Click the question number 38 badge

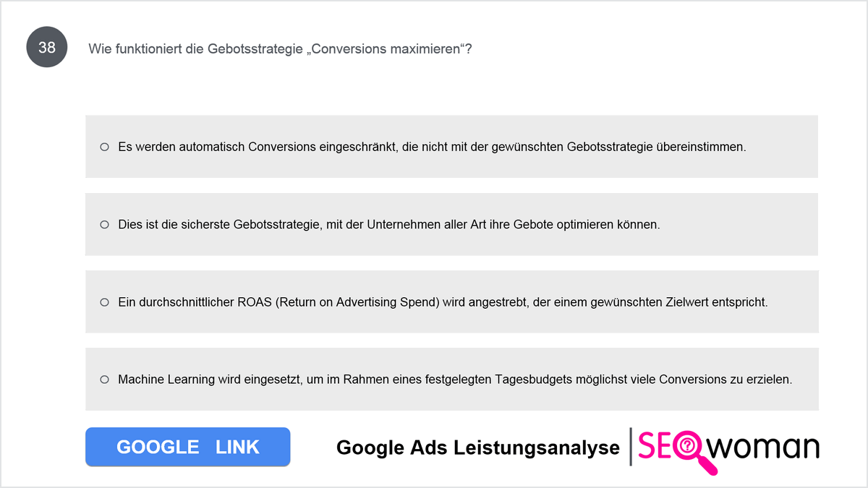[47, 48]
